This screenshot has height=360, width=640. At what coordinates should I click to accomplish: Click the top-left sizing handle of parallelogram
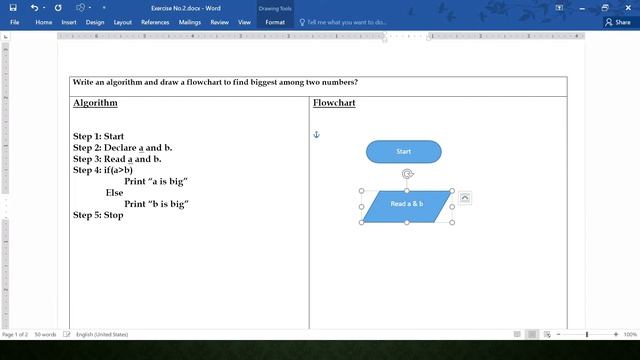coord(361,191)
